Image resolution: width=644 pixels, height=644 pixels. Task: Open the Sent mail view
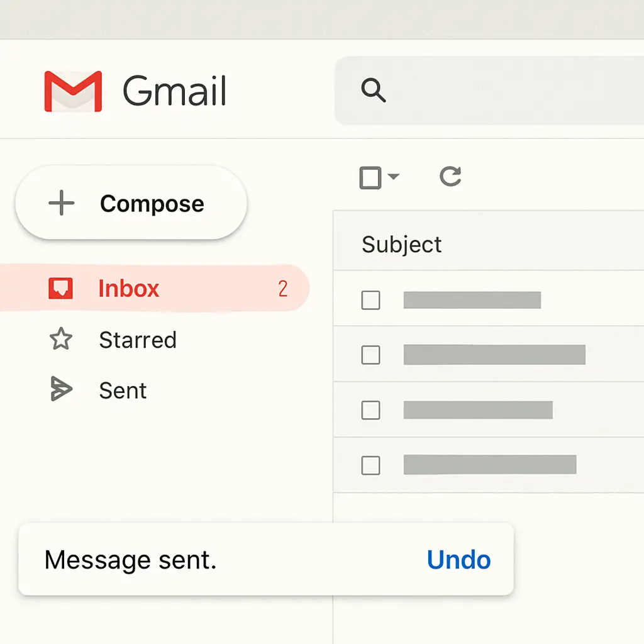coord(123,389)
